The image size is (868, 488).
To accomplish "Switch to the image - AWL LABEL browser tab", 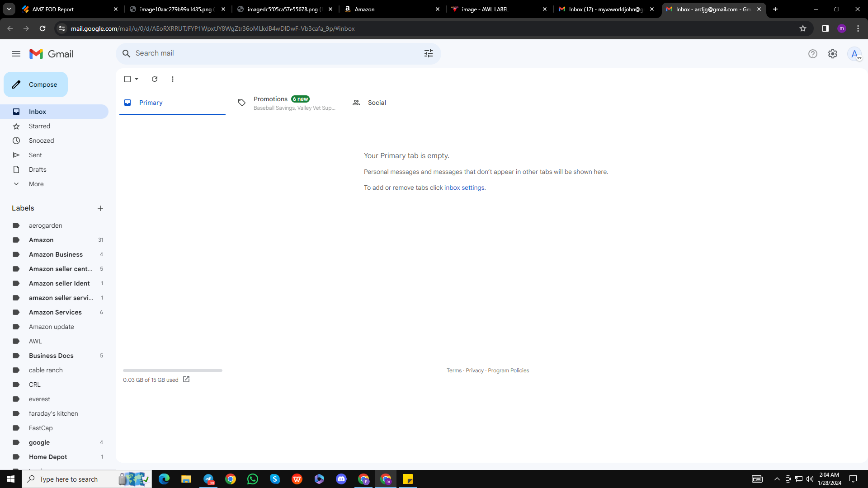I will tap(500, 9).
